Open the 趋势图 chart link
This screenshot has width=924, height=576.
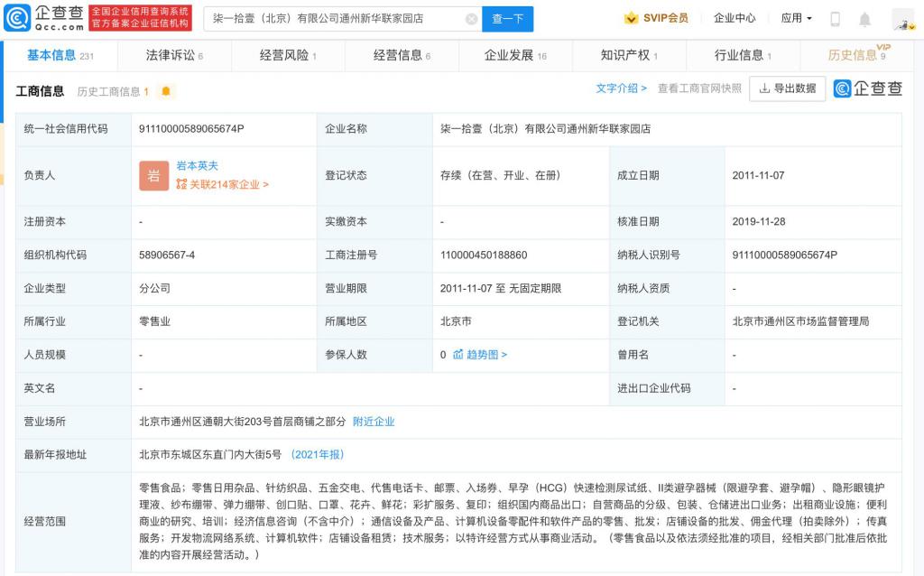click(480, 355)
